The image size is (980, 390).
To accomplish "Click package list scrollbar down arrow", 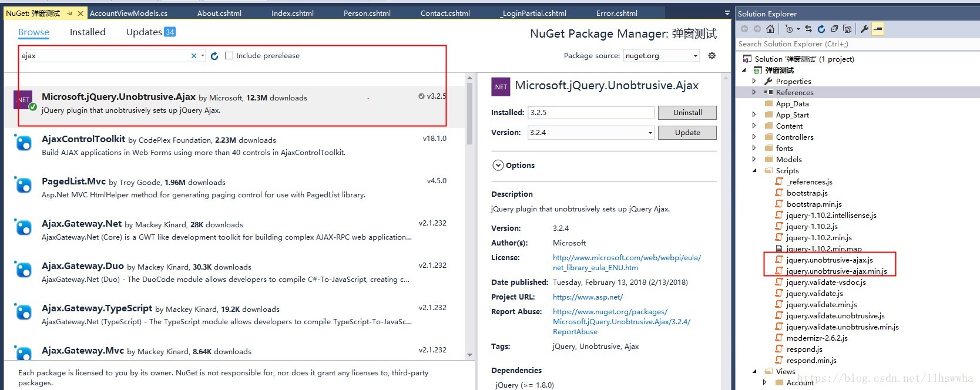I will tap(469, 355).
